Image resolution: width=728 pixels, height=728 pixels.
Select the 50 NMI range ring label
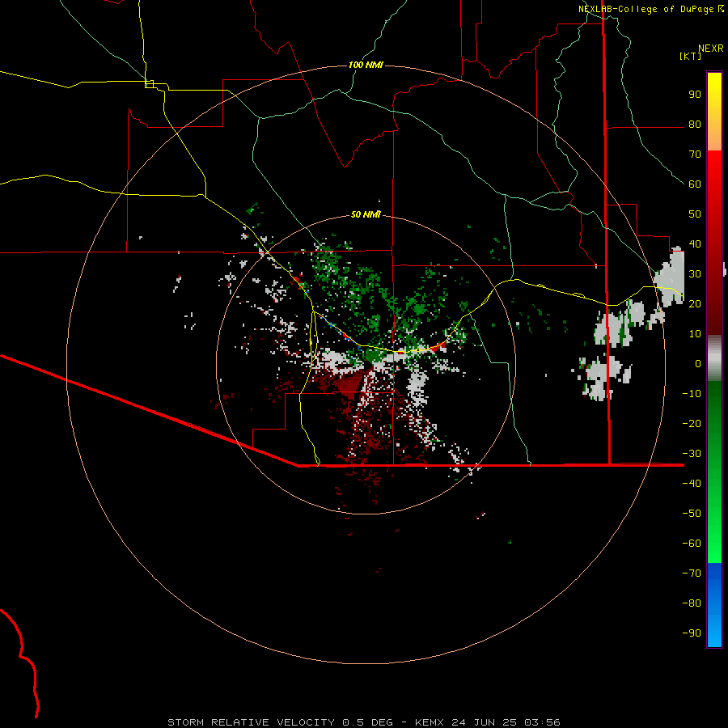pos(366,214)
